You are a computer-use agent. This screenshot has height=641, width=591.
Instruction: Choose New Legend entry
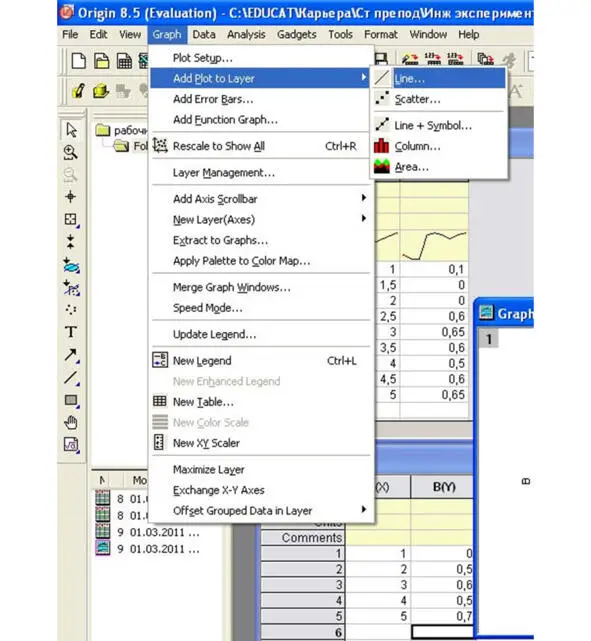260,361
